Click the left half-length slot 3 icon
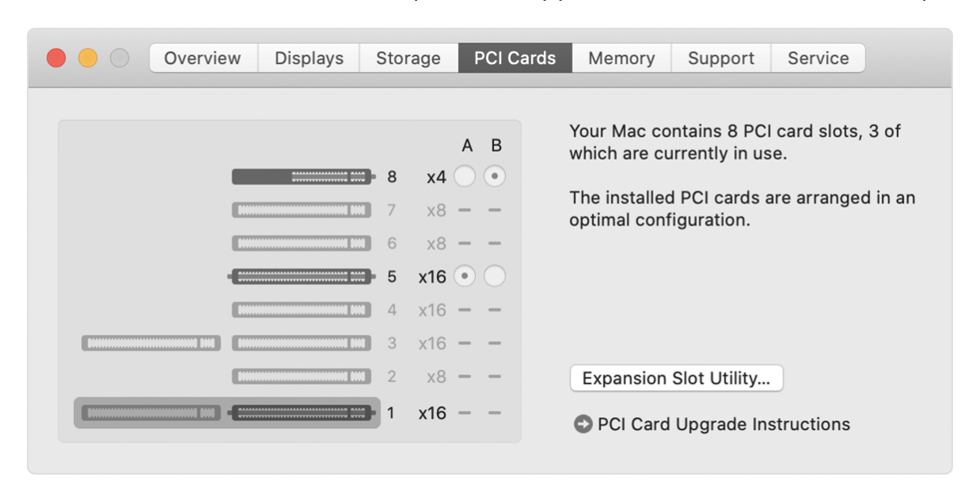Screen dimensions: 980x496 coord(151,343)
